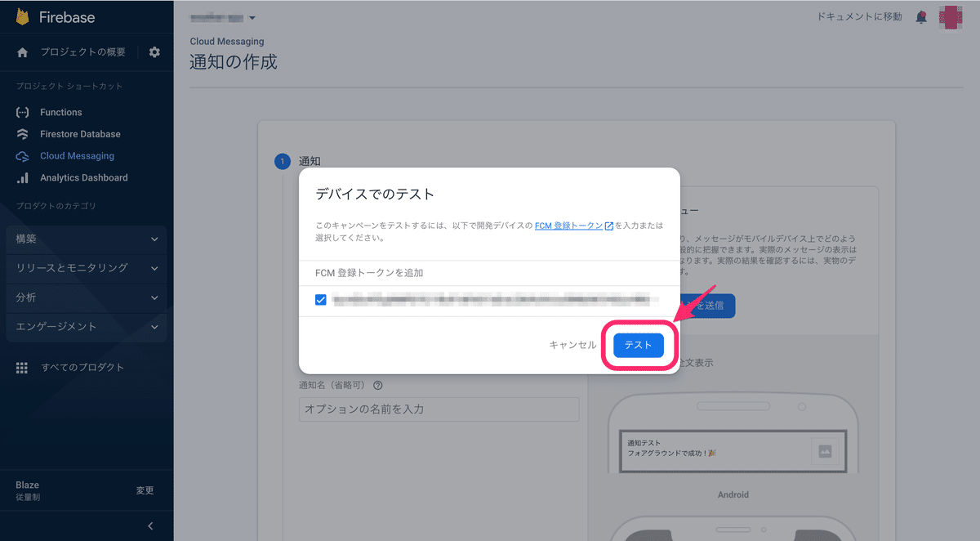Click the Functions icon in sidebar
Image resolution: width=980 pixels, height=541 pixels.
23,112
